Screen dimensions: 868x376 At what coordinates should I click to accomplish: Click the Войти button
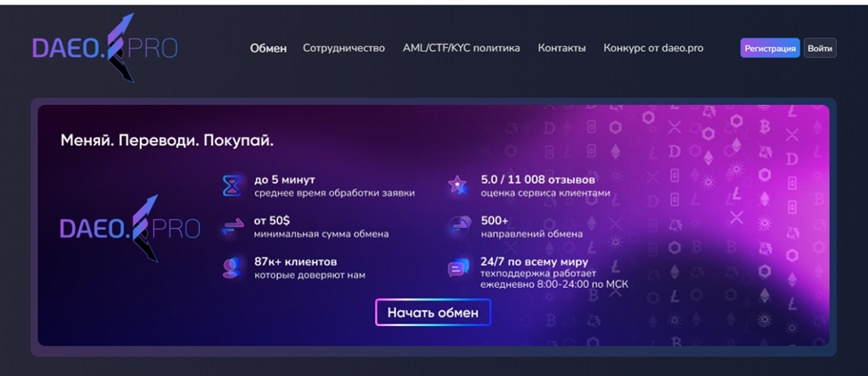[x=820, y=48]
